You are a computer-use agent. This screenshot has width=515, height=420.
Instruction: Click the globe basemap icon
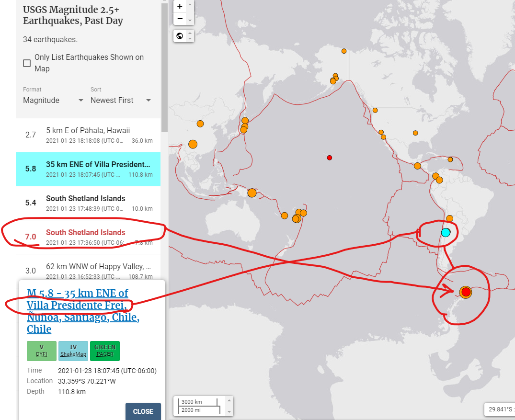180,36
